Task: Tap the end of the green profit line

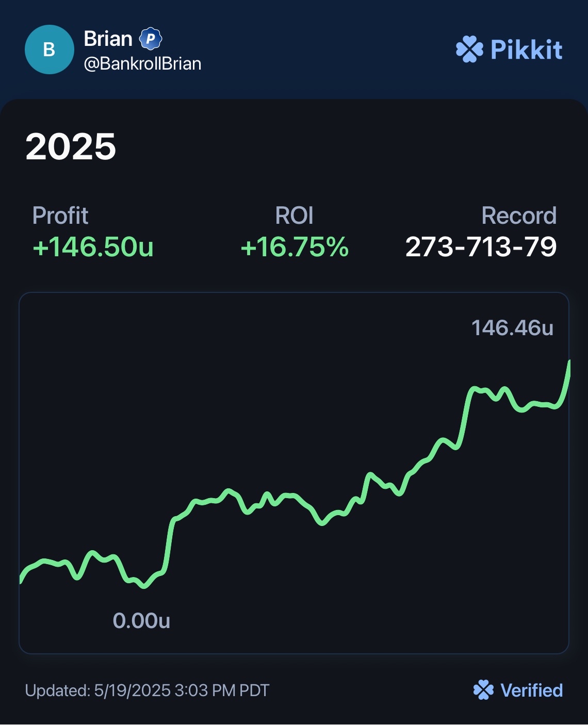Action: pos(569,362)
